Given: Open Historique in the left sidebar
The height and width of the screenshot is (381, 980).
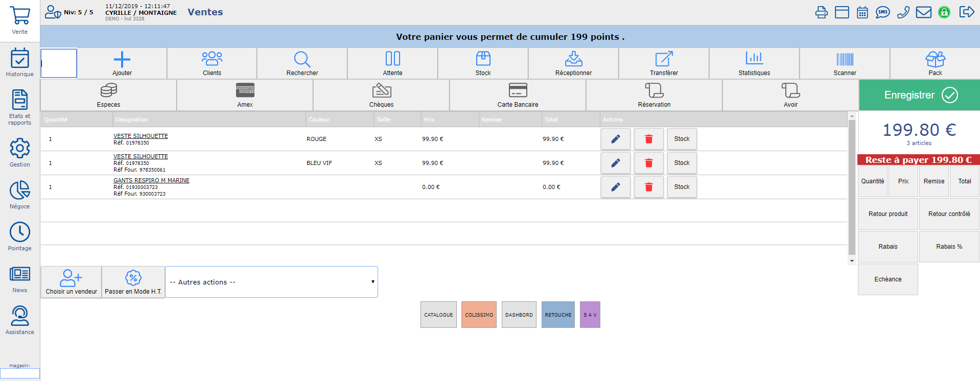Looking at the screenshot, I should point(19,63).
